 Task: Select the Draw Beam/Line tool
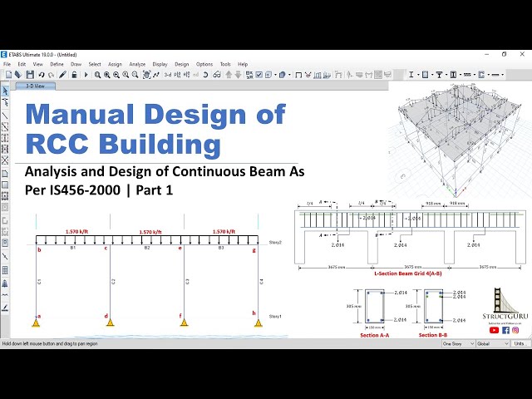pos(5,116)
